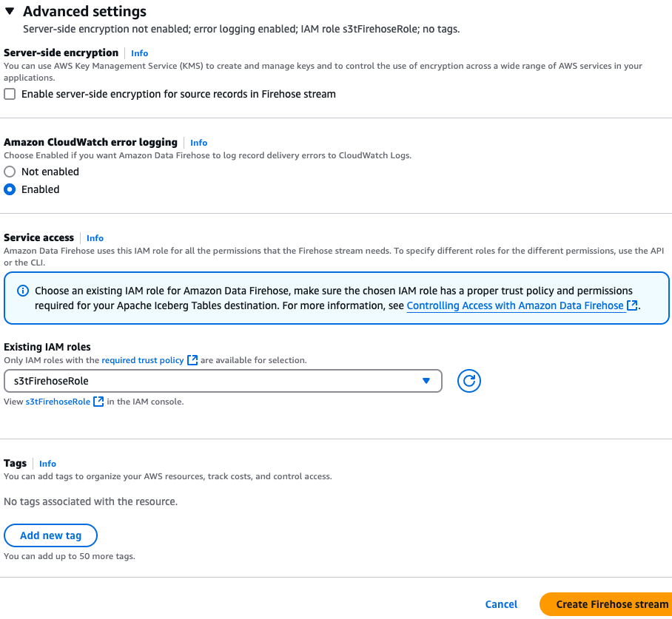Image resolution: width=672 pixels, height=619 pixels.
Task: Open Info next to Tags heading
Action: [x=47, y=463]
